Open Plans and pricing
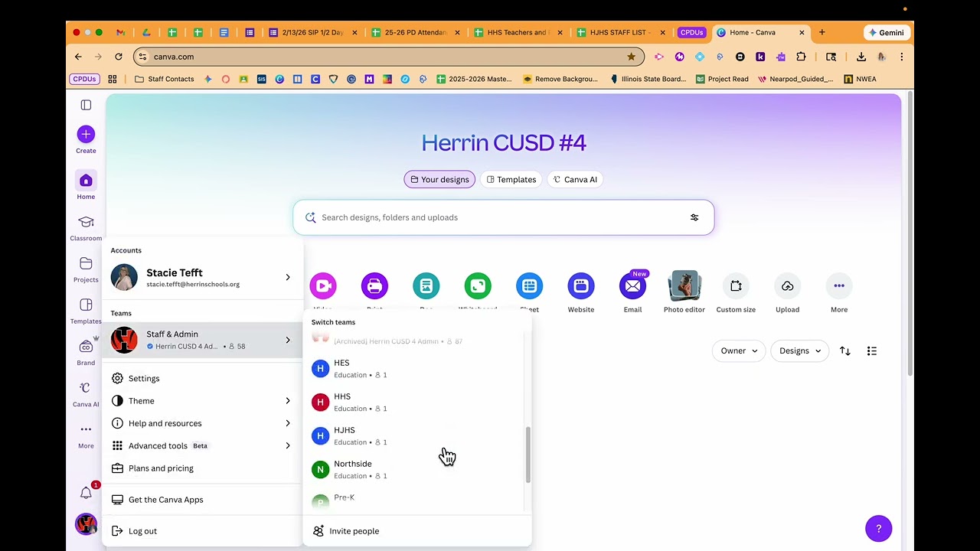Image resolution: width=980 pixels, height=551 pixels. tap(203, 468)
